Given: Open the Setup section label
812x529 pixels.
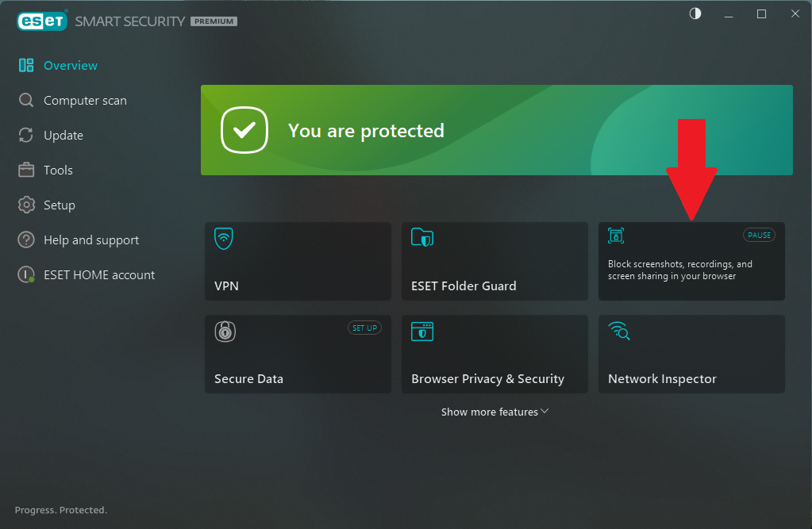Looking at the screenshot, I should [59, 205].
